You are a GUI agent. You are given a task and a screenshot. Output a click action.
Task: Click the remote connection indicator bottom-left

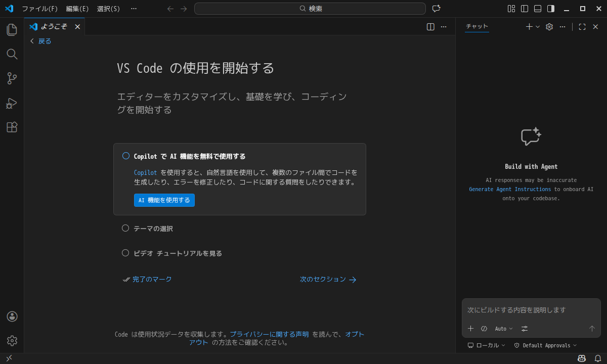[x=9, y=358]
